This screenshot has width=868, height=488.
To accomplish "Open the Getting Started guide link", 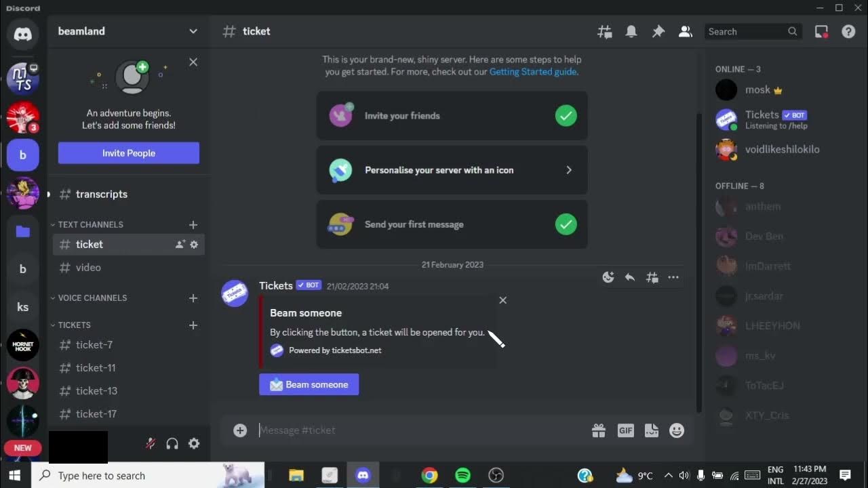I will click(x=533, y=72).
